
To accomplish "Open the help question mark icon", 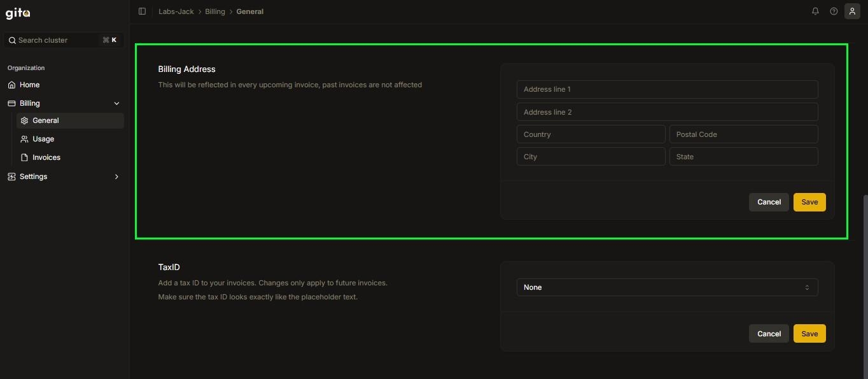I will coord(834,11).
